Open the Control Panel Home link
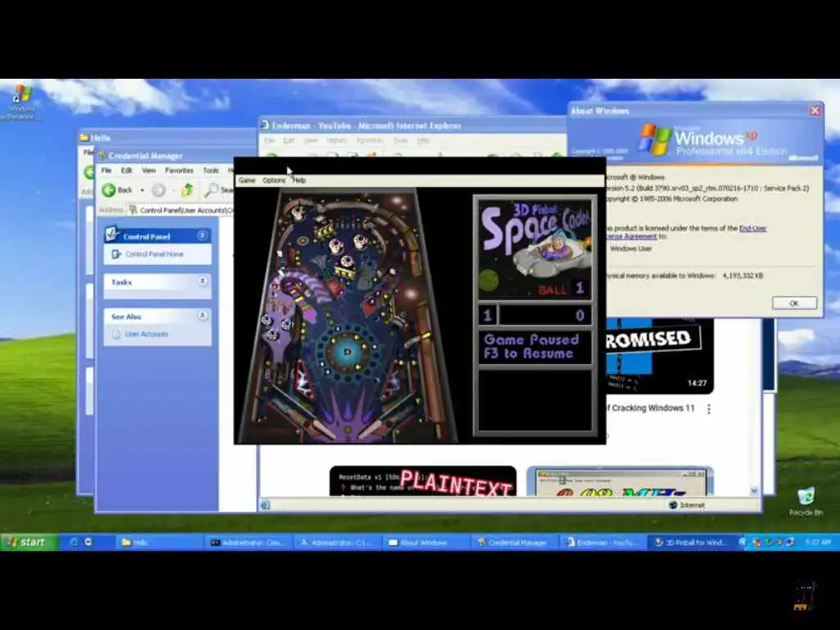Screen dimensions: 840x630 click(154, 254)
